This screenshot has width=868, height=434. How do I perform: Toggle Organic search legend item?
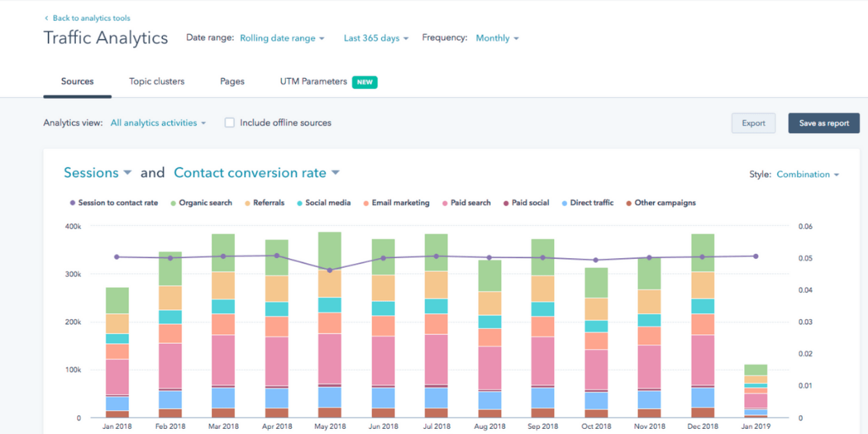point(200,203)
